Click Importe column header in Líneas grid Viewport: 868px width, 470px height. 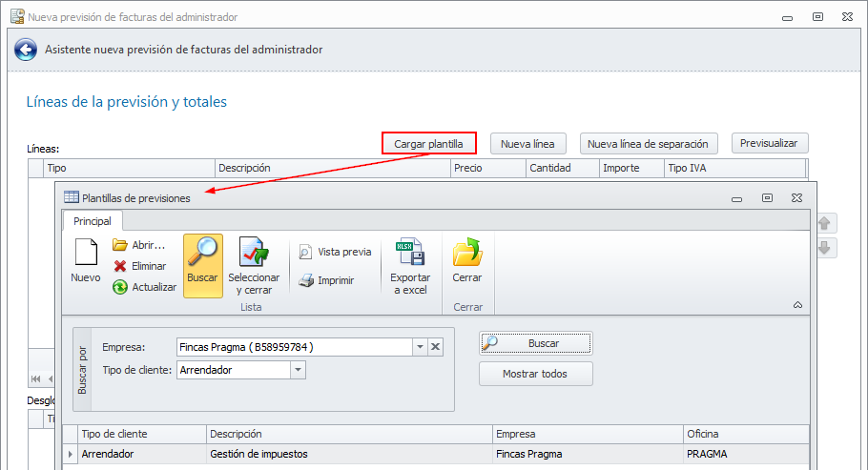(x=631, y=168)
